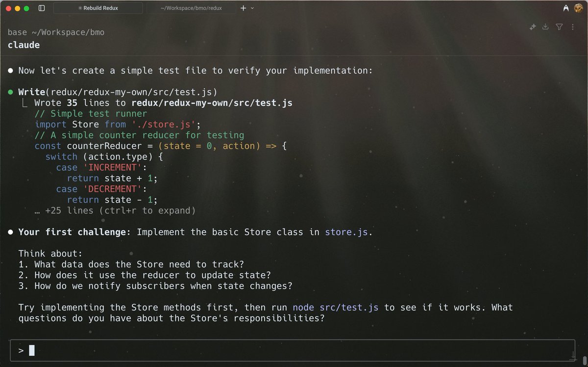Click the case 'DECREMENT' line
Viewport: 588px width, 367px height.
(101, 189)
